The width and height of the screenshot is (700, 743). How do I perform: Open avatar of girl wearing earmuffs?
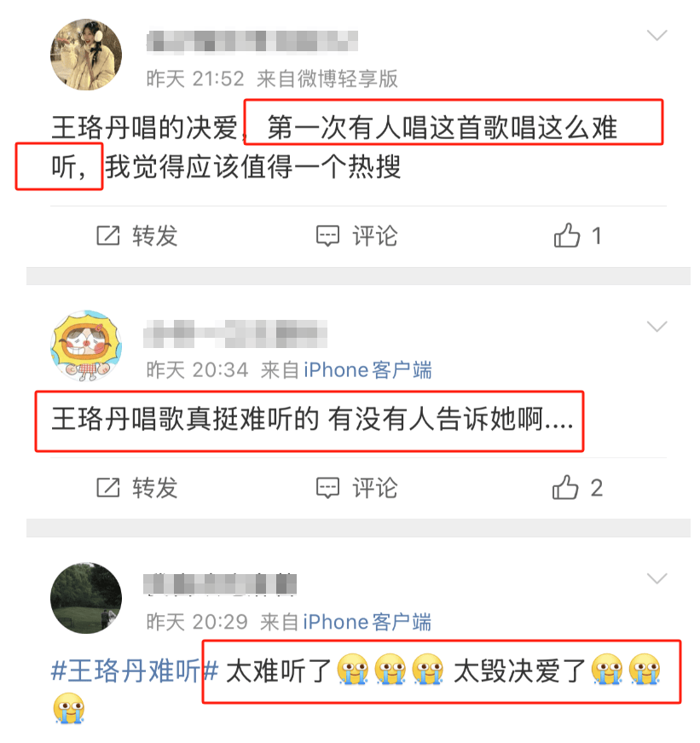pyautogui.click(x=86, y=55)
